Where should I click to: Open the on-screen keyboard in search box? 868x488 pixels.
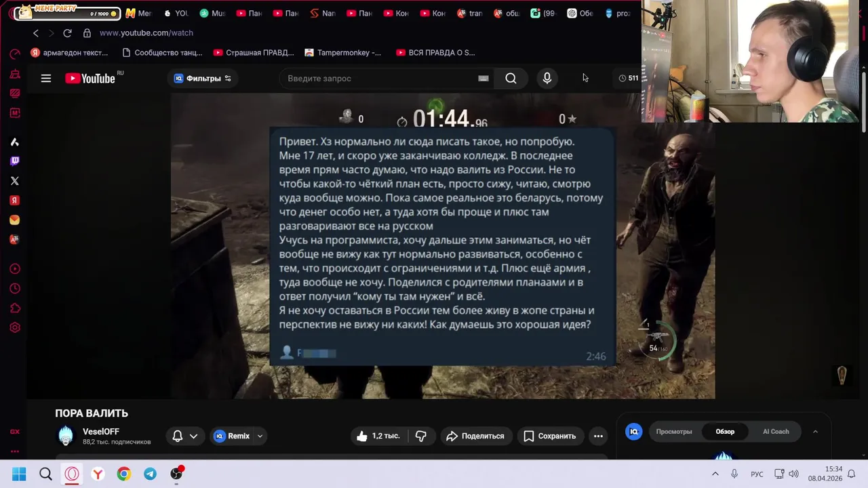(484, 79)
